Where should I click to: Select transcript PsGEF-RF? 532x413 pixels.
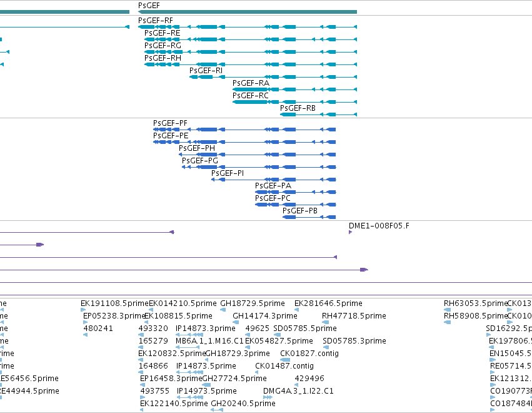248,27
